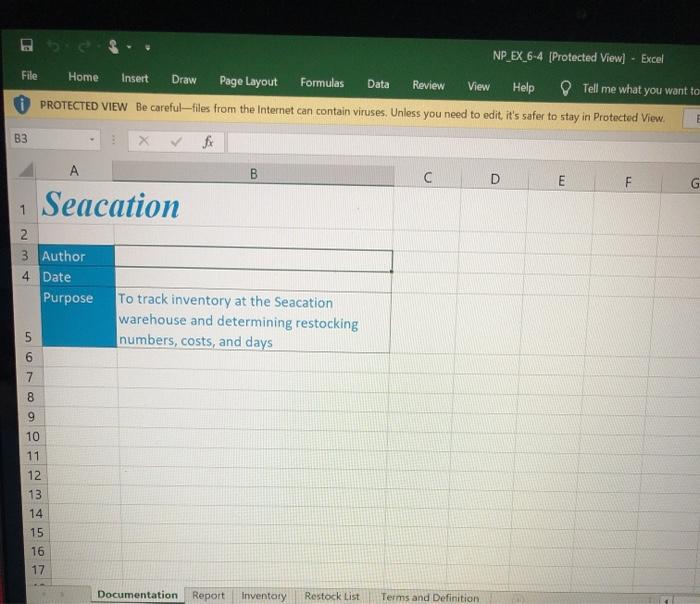Select row 3 header

[x=25, y=256]
